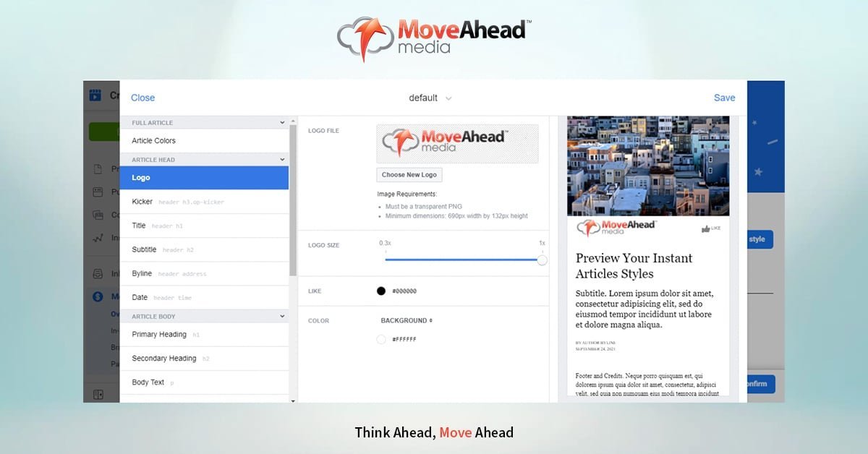Click the blue Monetization dollar icon

pos(97,296)
